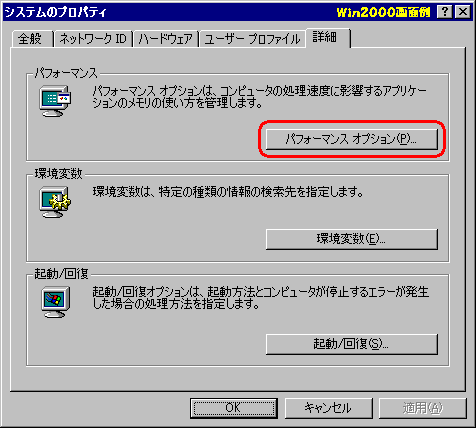The width and height of the screenshot is (476, 428).
Task: Select the ハードウェア tab
Action: (x=165, y=39)
